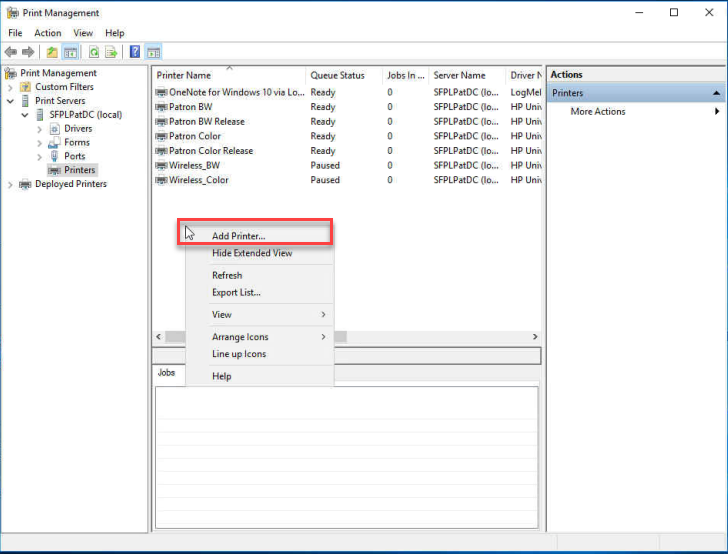Choose Add Printer... from context menu
The height and width of the screenshot is (554, 728).
point(238,236)
